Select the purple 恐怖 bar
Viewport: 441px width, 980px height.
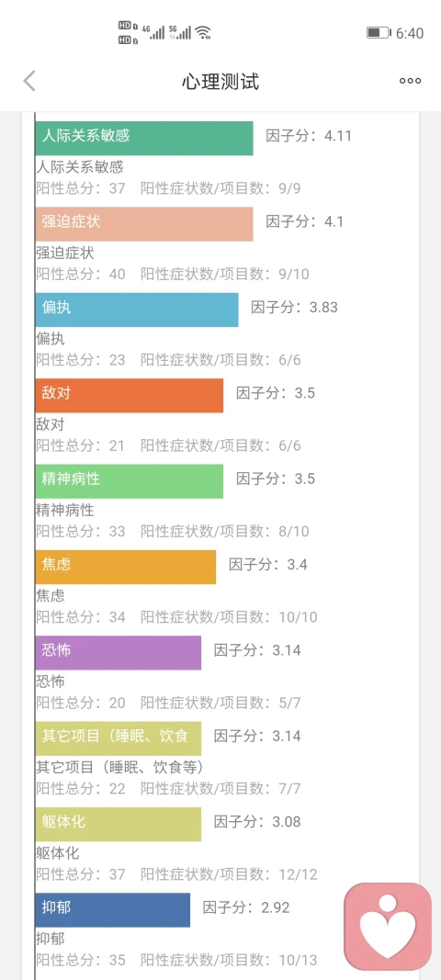coord(119,652)
